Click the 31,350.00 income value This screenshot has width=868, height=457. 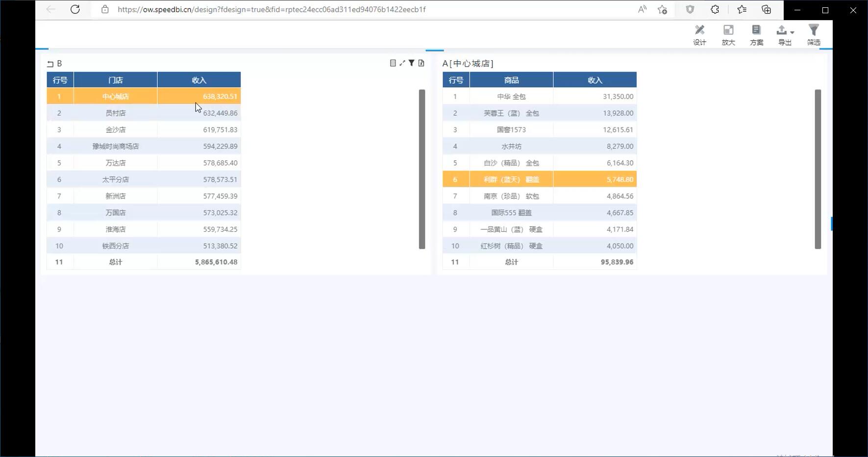pyautogui.click(x=618, y=96)
